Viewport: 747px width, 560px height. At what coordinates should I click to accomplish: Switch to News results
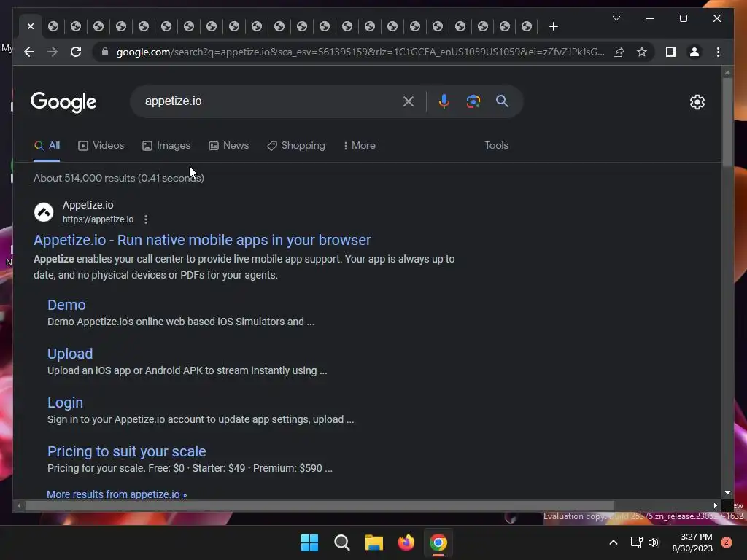pos(228,146)
